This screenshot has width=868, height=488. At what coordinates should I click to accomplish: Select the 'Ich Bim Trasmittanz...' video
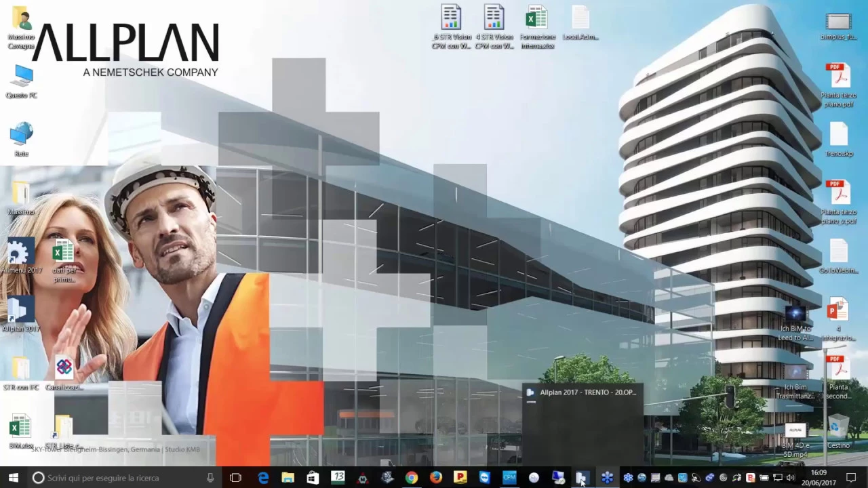point(795,381)
